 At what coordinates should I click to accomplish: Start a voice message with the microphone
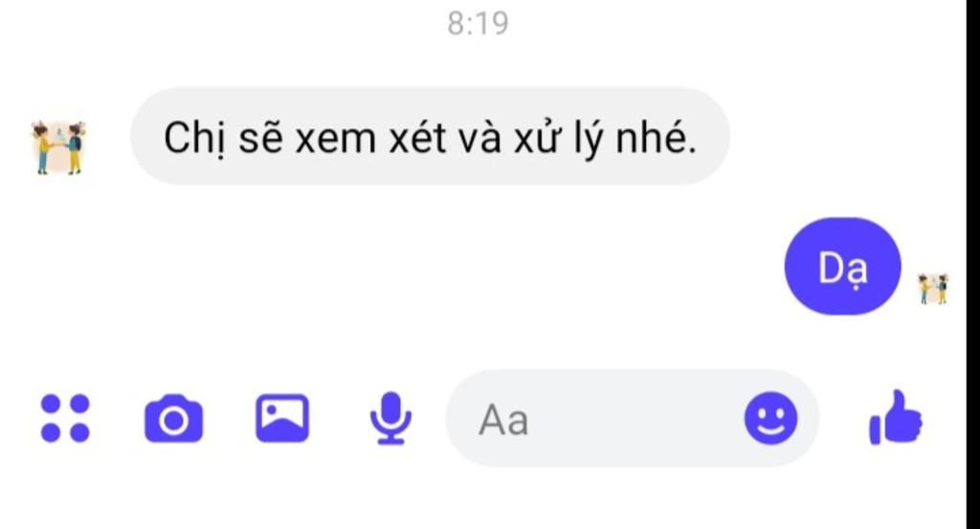[x=390, y=418]
